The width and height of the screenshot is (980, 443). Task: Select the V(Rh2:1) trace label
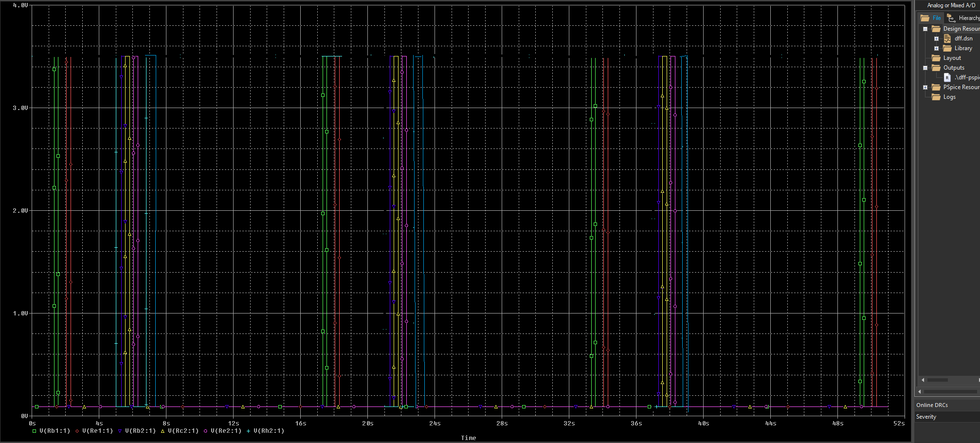point(269,431)
